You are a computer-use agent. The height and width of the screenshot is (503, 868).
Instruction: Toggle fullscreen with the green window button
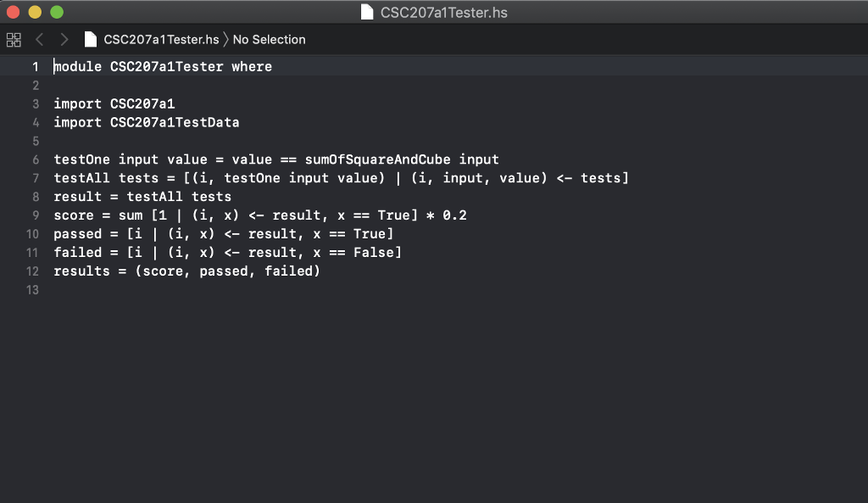point(56,13)
